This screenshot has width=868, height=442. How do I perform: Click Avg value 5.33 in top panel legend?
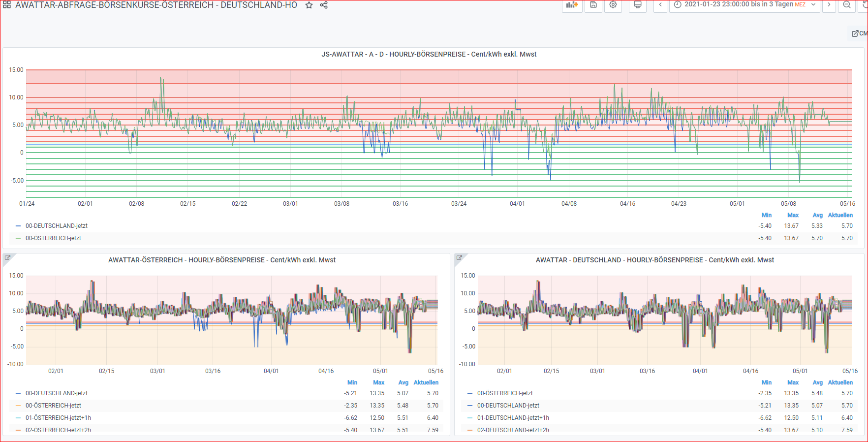click(817, 226)
